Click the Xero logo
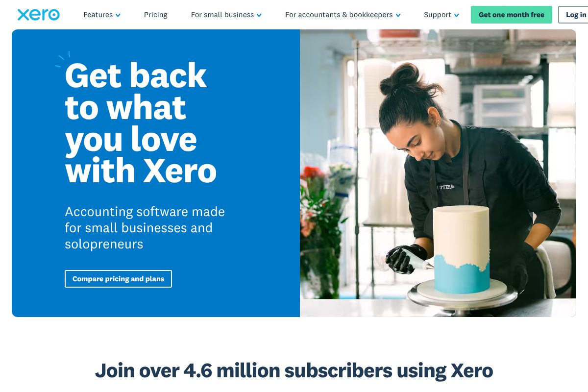The height and width of the screenshot is (392, 588). click(x=38, y=15)
